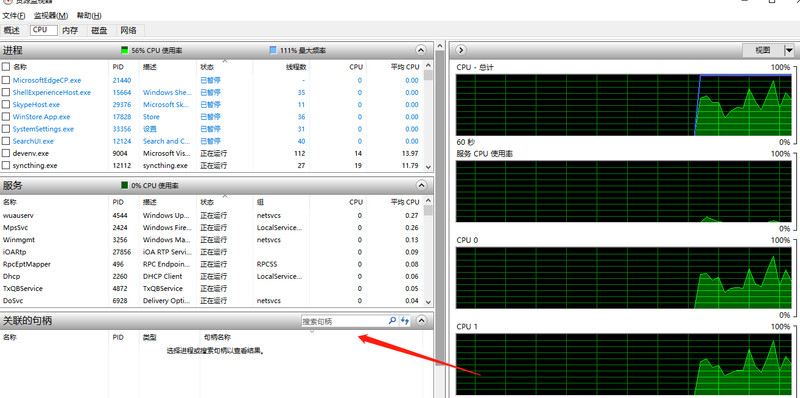Screen dimensions: 800x398
Task: Sort handles by 句柄名称 column
Action: coord(217,337)
